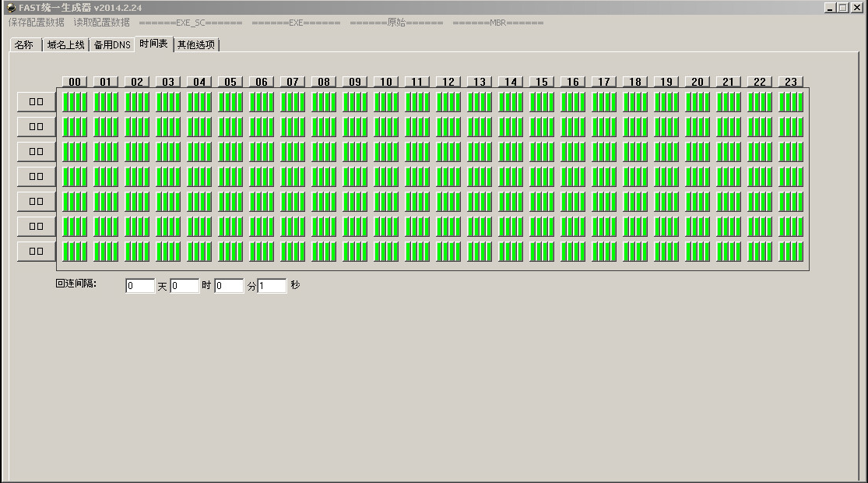Select the 备用DNS tab
The height and width of the screenshot is (483, 868).
tap(112, 45)
